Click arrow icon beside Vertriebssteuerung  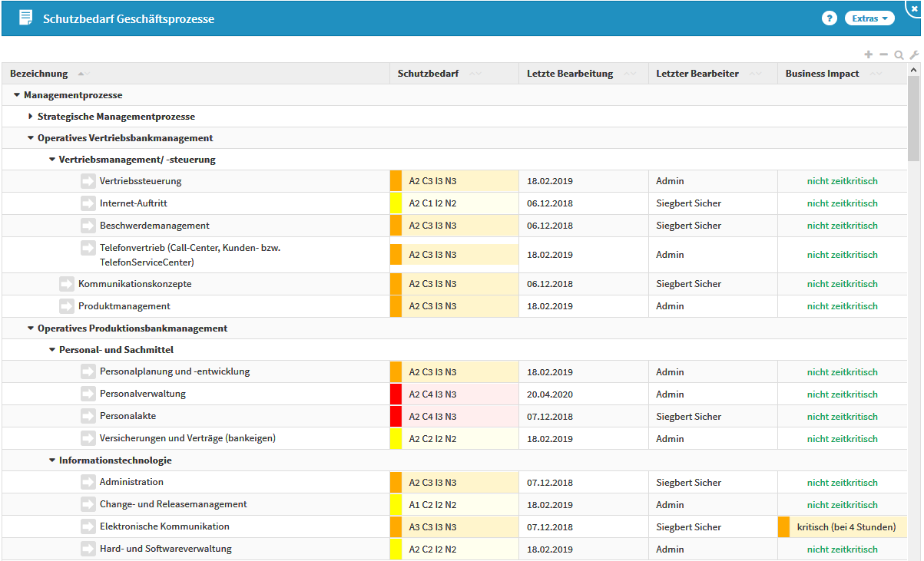click(88, 181)
